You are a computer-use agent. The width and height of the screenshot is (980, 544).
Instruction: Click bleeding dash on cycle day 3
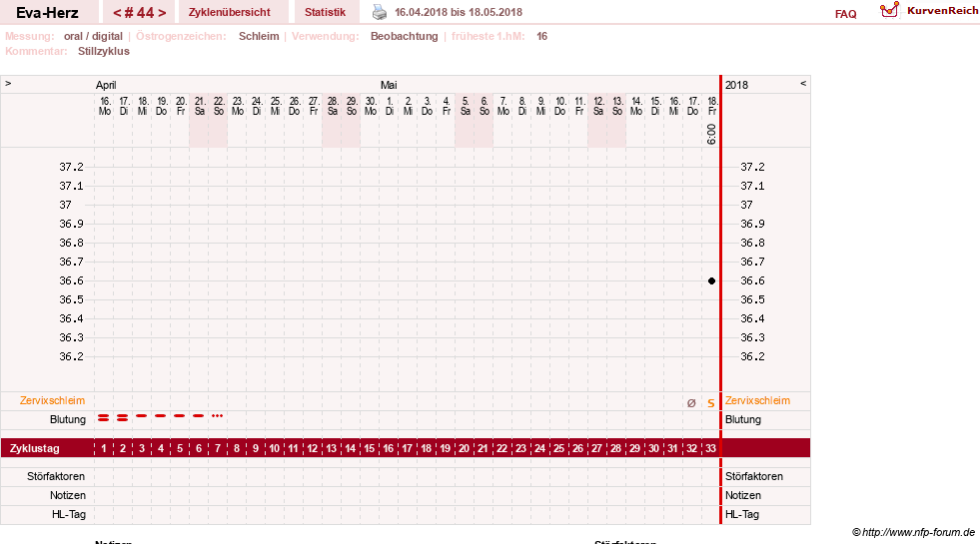(x=142, y=416)
